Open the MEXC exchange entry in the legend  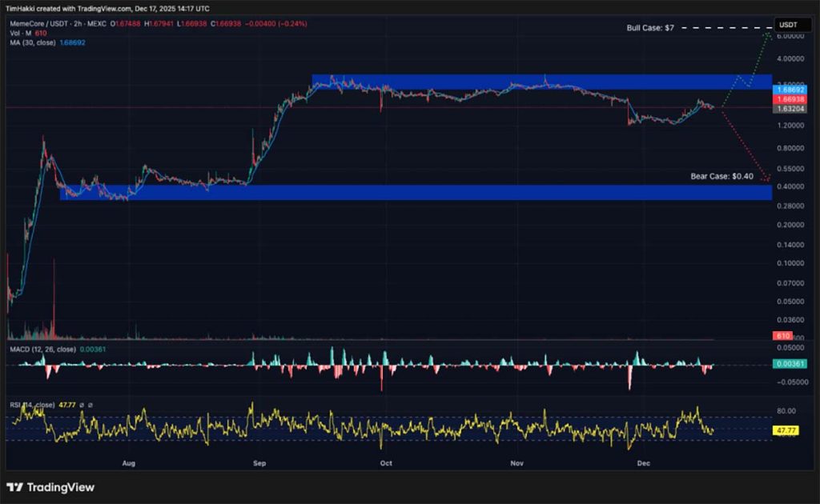pos(96,24)
